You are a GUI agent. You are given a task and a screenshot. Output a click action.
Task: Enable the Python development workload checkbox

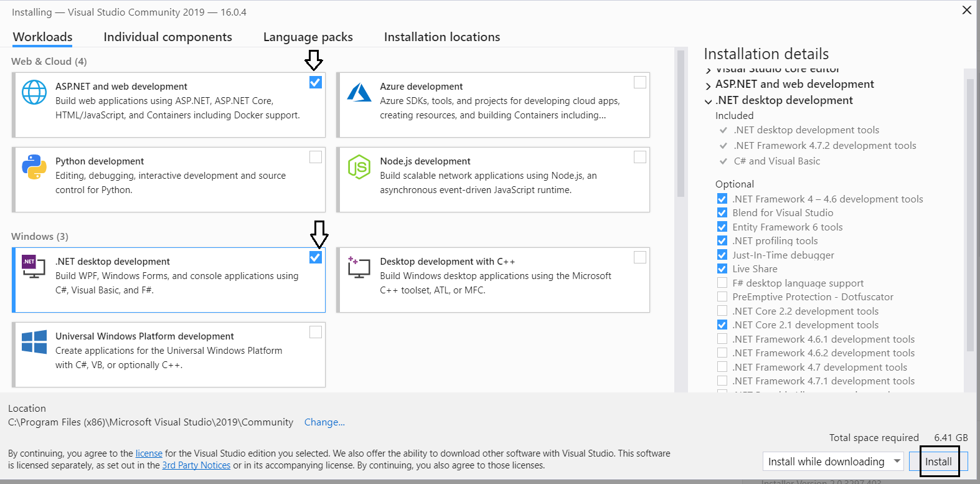coord(316,157)
